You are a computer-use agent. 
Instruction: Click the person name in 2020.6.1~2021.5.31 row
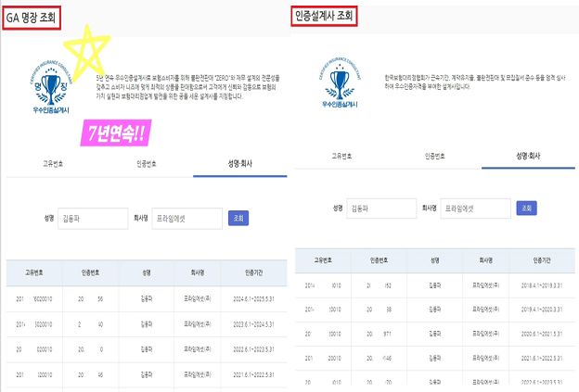coord(435,334)
